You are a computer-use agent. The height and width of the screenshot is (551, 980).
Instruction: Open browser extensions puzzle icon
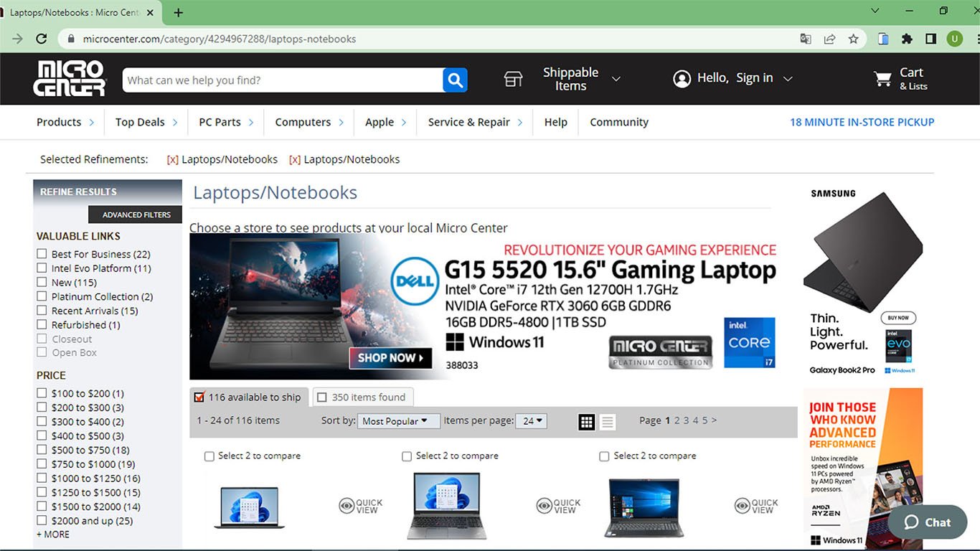tap(907, 39)
